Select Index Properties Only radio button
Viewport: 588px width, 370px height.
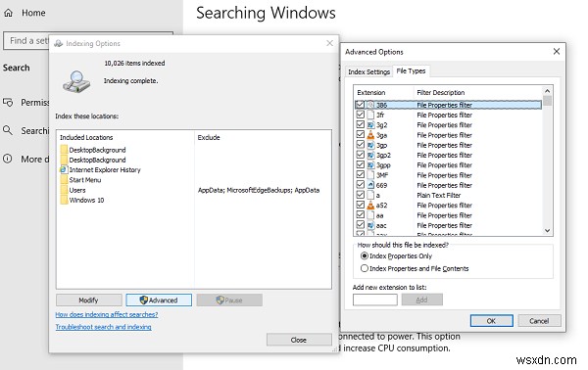point(364,256)
